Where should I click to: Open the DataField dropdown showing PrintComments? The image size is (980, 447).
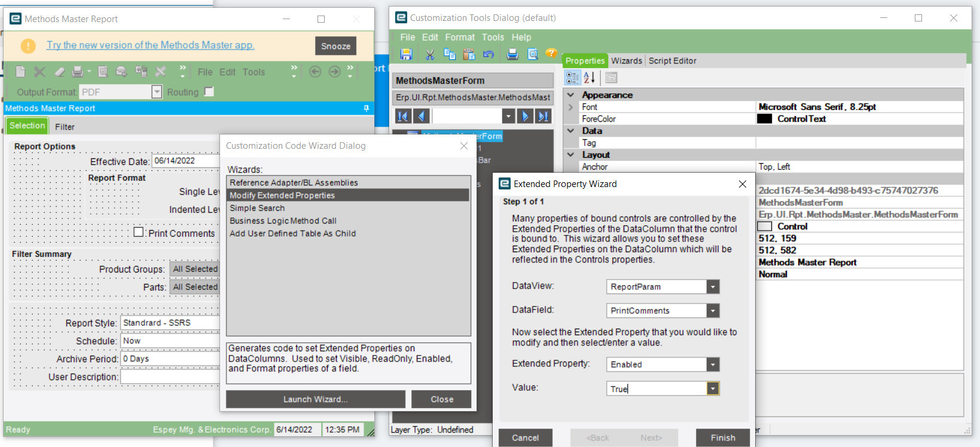713,311
